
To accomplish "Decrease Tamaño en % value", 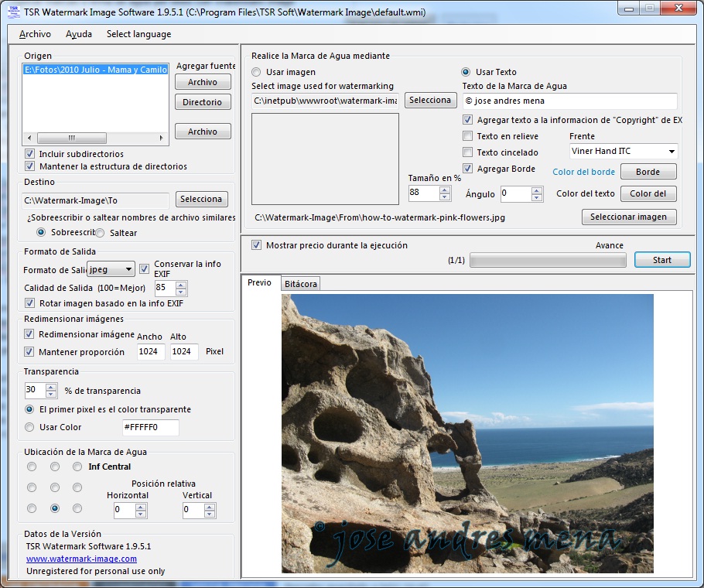I will click(445, 197).
